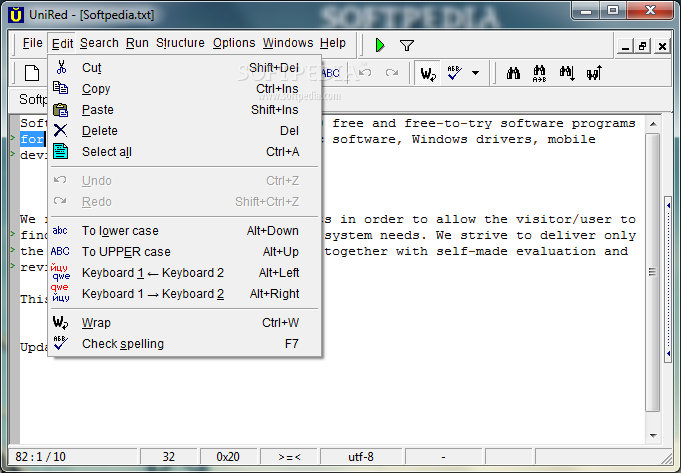Click the UniRed title bar app icon
This screenshot has height=473, width=681.
click(x=16, y=15)
